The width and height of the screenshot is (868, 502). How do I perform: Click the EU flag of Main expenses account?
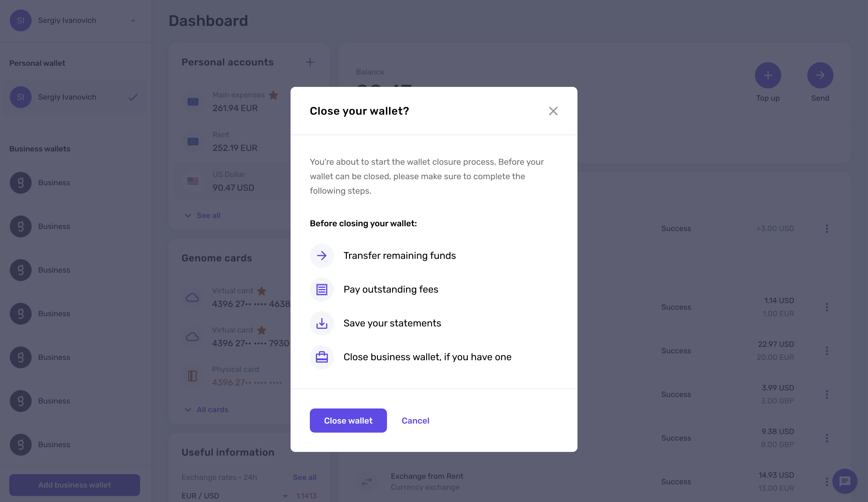pyautogui.click(x=193, y=102)
